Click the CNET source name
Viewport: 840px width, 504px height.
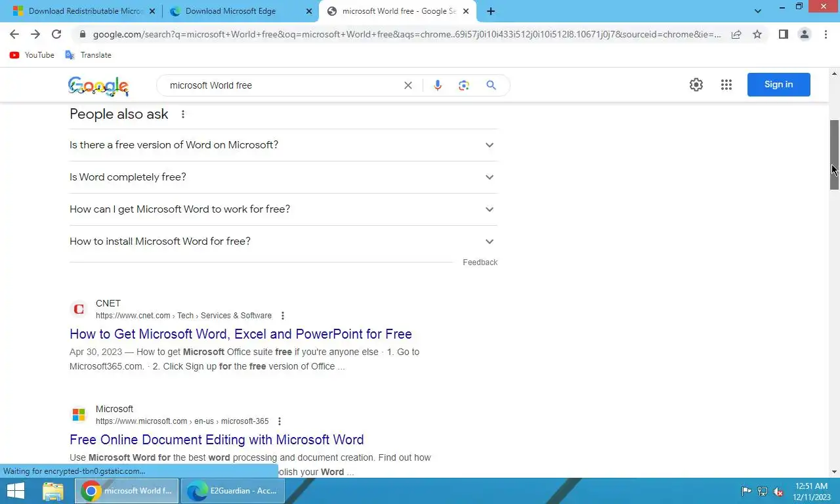(x=108, y=303)
